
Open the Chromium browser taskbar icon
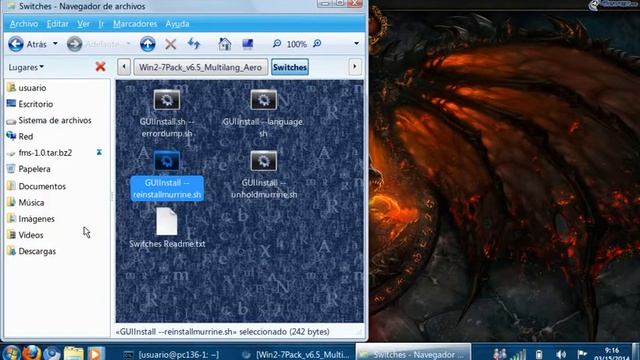[52, 353]
